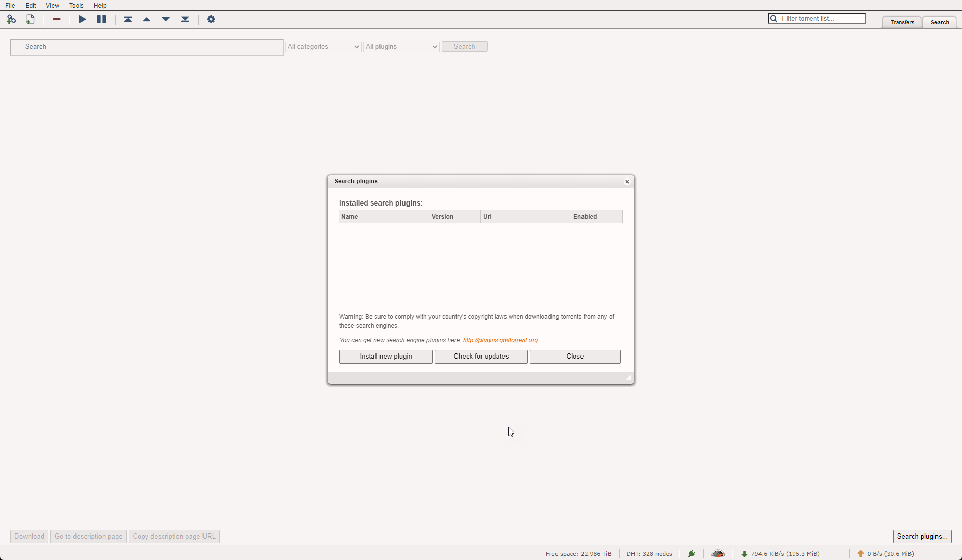Toggle alternative speed limits speedometer icon
The image size is (962, 560).
tap(718, 554)
